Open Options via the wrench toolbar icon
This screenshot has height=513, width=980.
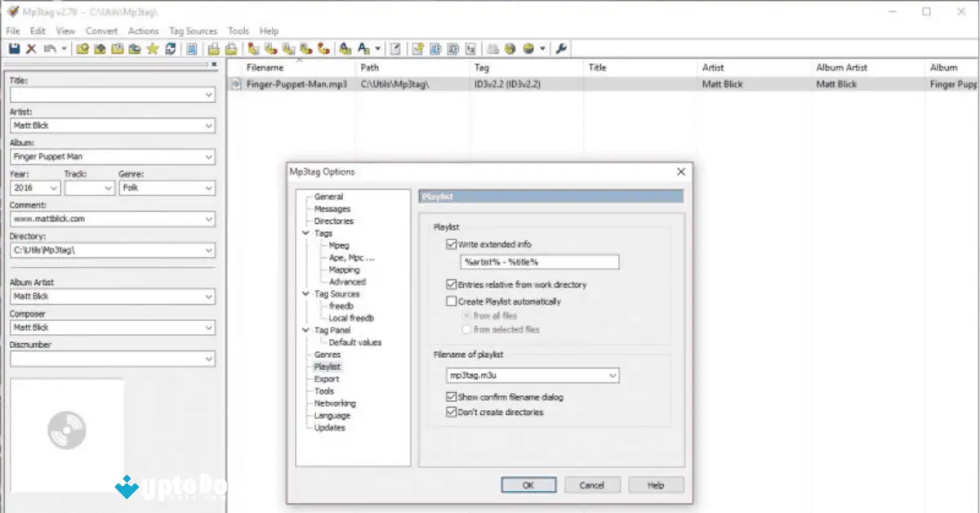(x=560, y=49)
